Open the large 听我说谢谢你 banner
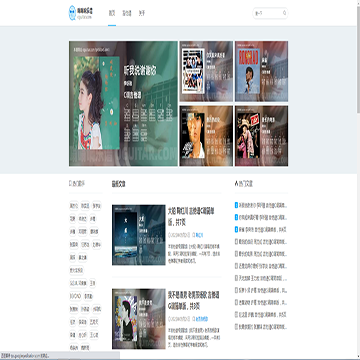This screenshot has height=360, width=360. (123, 103)
